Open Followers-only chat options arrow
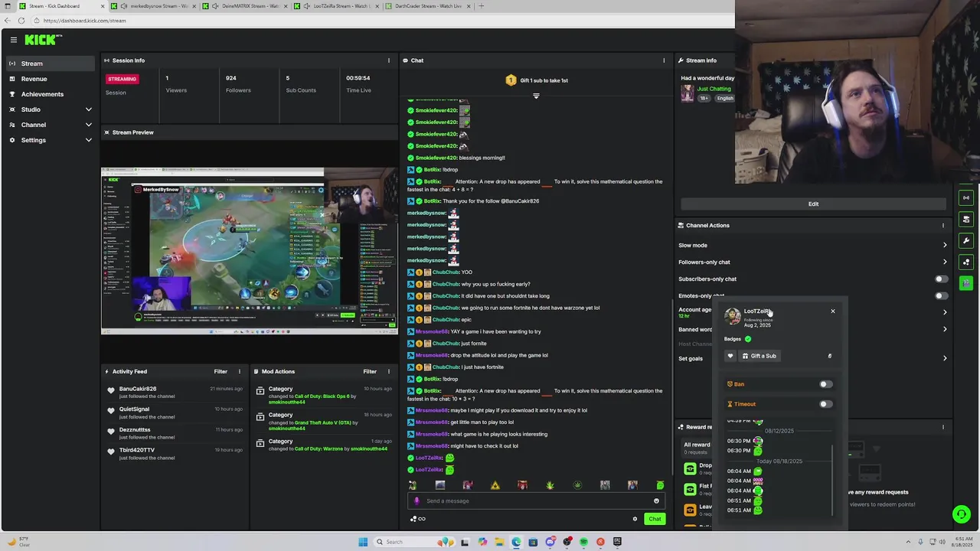This screenshot has width=980, height=551. point(945,262)
